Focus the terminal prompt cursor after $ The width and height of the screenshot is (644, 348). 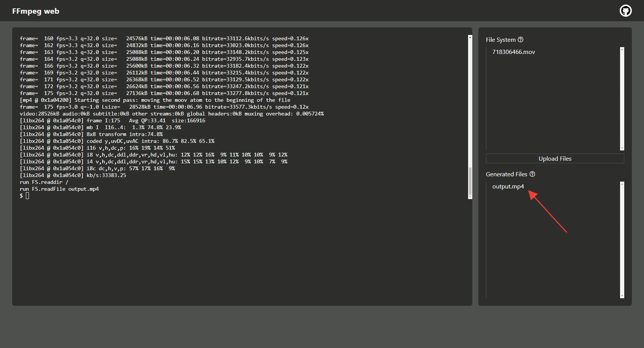pyautogui.click(x=27, y=196)
